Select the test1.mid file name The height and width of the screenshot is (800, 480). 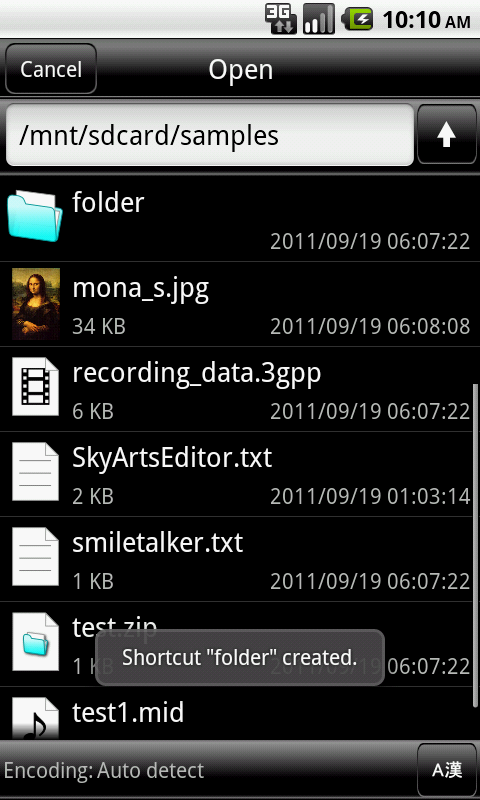tap(128, 712)
